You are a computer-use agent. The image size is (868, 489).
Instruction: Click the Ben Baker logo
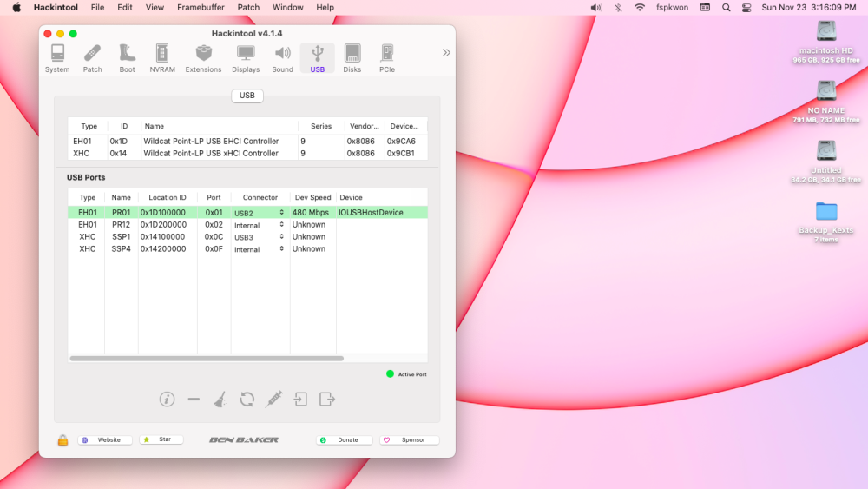pos(244,439)
